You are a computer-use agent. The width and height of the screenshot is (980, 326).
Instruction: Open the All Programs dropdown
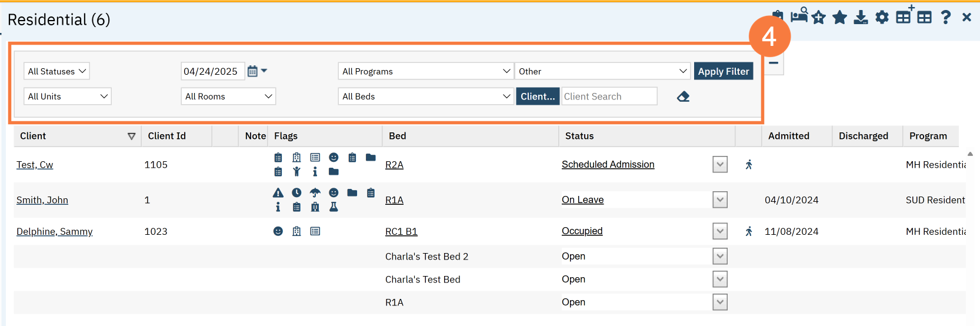pos(426,71)
